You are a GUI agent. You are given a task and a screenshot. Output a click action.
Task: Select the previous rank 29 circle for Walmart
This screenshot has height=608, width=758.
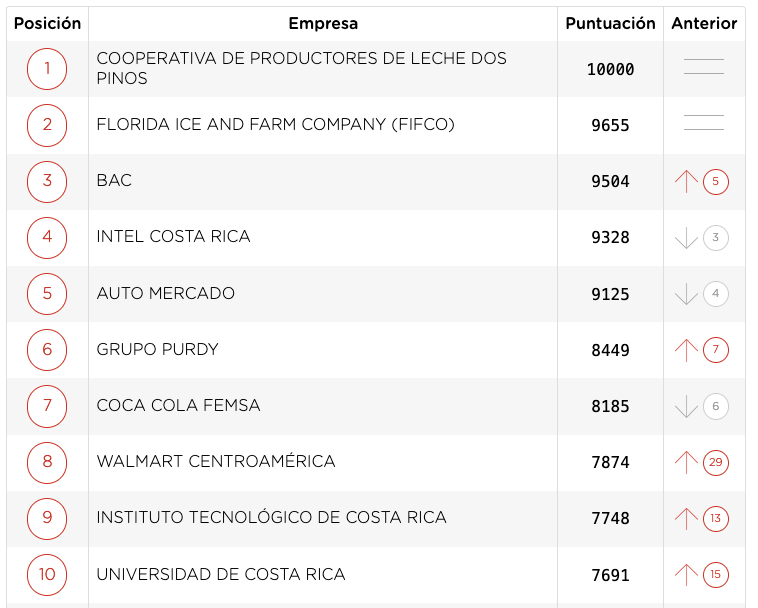[715, 463]
